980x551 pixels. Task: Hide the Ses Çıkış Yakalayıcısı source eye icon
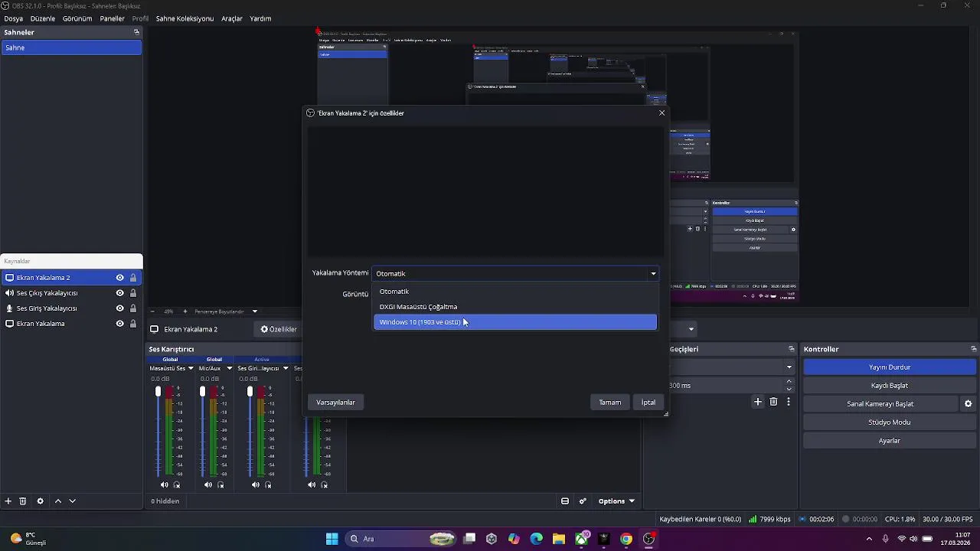[119, 293]
